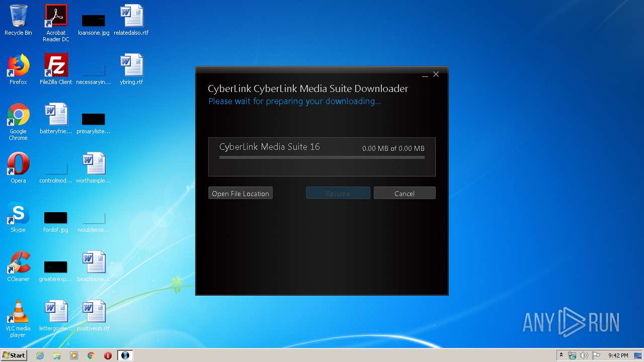Select the beachnove... document icon
644x362 pixels.
pyautogui.click(x=94, y=266)
